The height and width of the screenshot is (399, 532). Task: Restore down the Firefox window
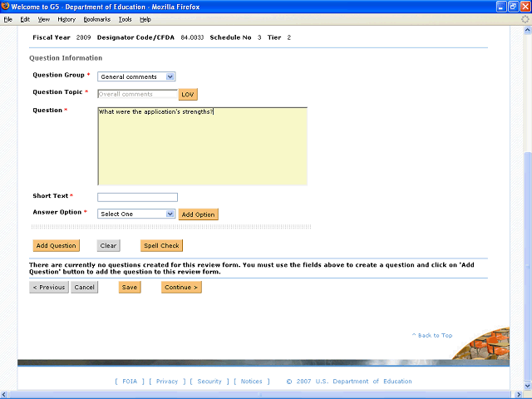pos(514,7)
